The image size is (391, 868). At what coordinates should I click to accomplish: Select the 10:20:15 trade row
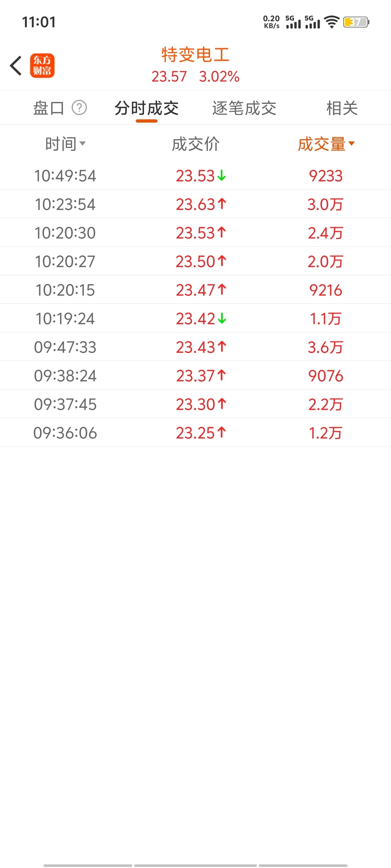point(195,290)
